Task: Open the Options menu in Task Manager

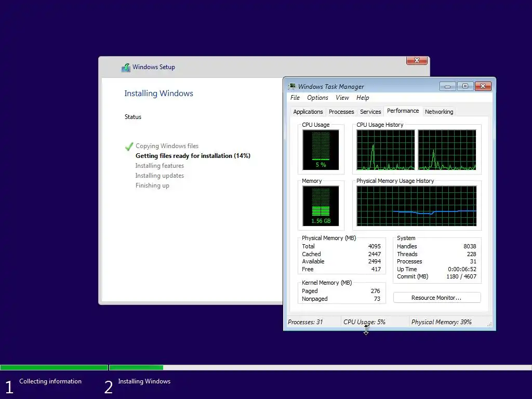Action: pos(317,98)
